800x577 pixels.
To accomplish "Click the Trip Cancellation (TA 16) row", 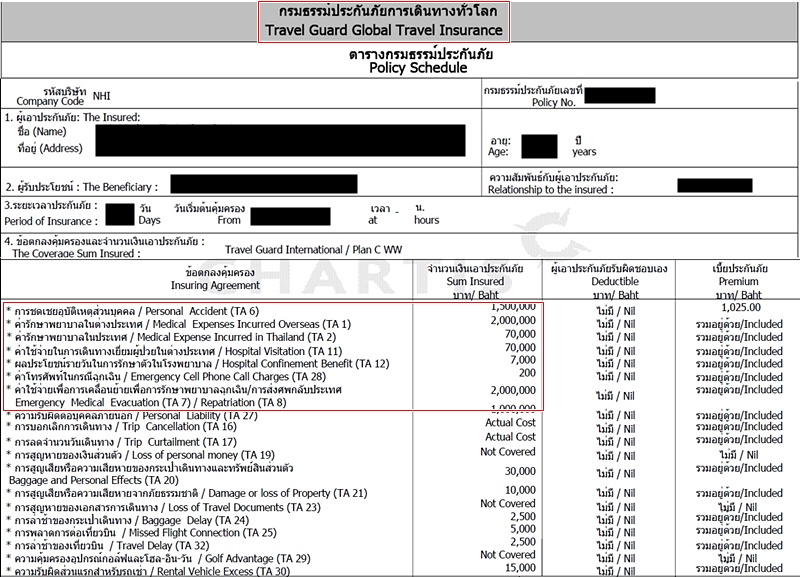I will point(121,427).
